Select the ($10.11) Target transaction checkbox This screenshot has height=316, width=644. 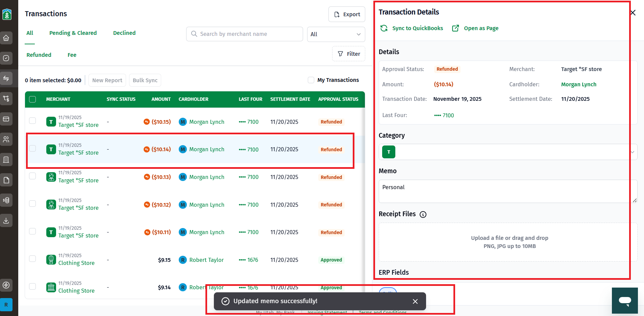tap(32, 231)
